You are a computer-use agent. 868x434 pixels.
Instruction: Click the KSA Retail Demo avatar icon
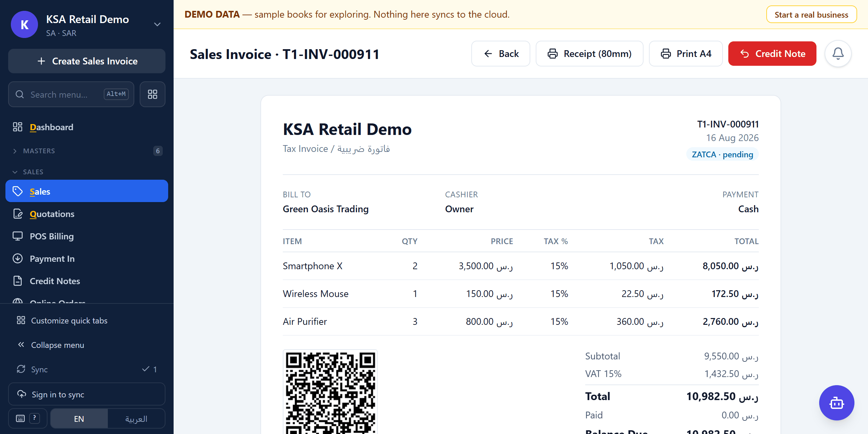24,24
